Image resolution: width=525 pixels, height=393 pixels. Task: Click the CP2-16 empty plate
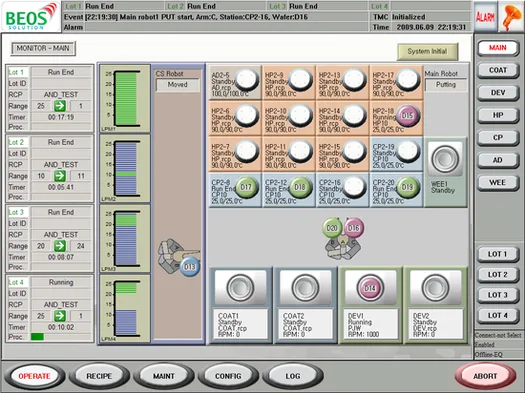[x=354, y=187]
